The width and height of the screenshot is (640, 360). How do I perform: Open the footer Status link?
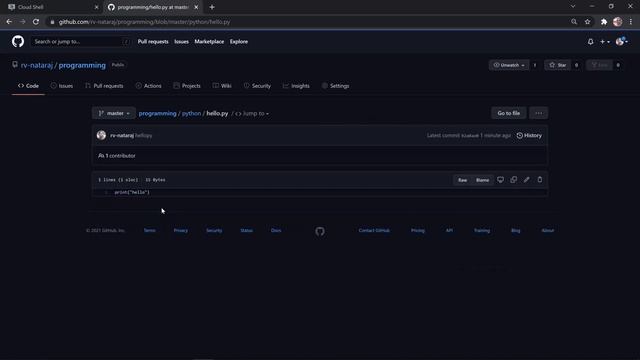[x=247, y=231]
